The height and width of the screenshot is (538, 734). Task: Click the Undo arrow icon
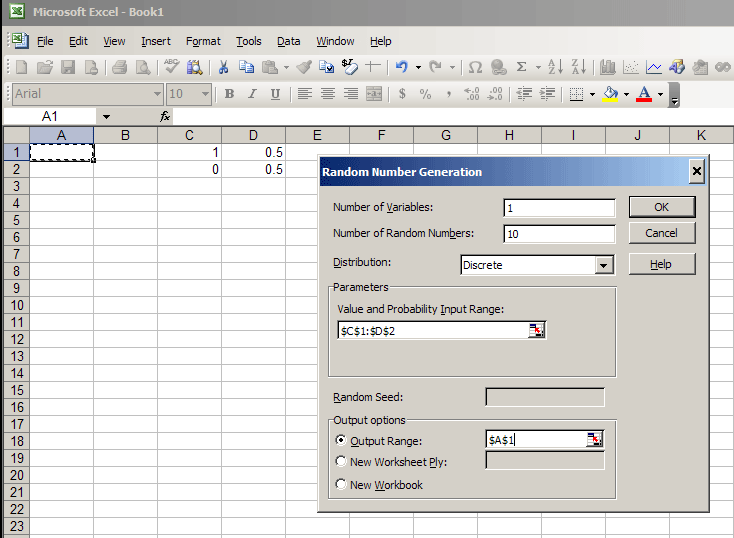coord(401,68)
